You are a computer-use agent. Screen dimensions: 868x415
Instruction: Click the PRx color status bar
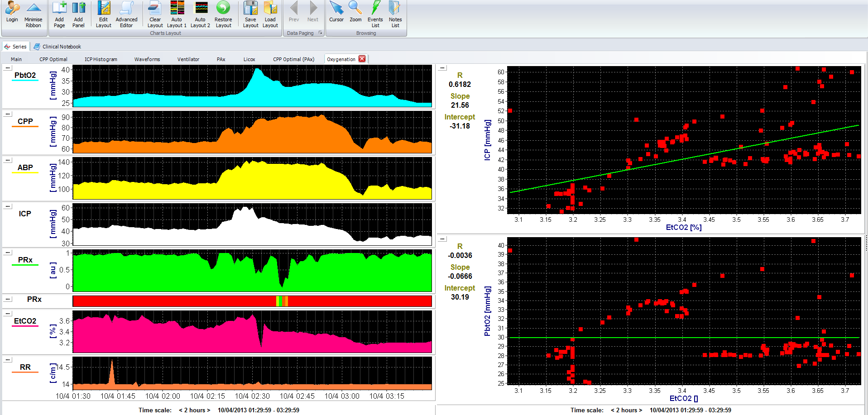(252, 301)
